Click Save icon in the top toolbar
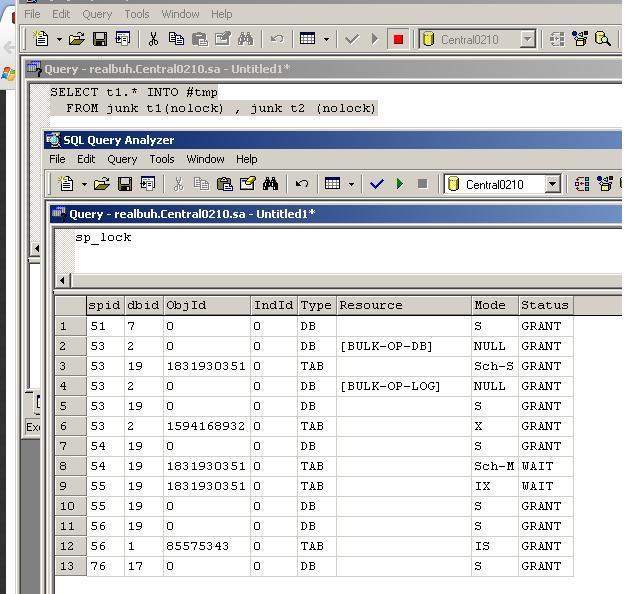The width and height of the screenshot is (634, 594). pyautogui.click(x=100, y=39)
